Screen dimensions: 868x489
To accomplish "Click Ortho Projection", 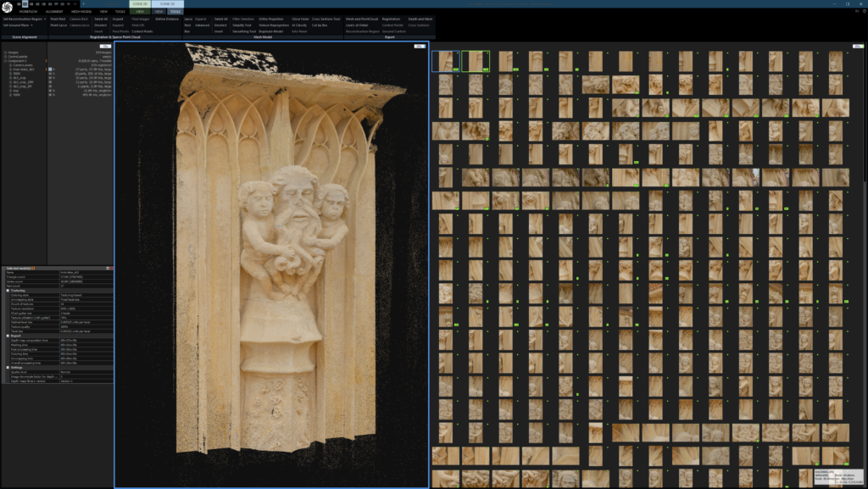I will click(x=271, y=19).
